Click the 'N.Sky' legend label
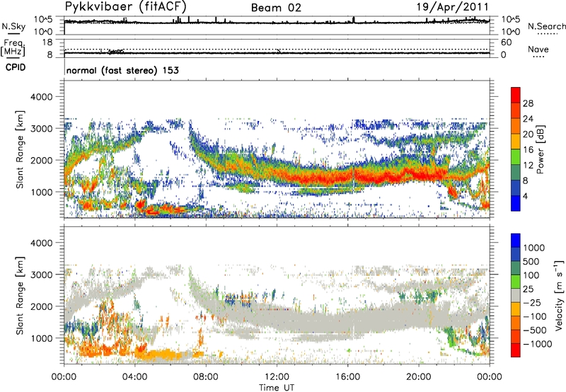The height and width of the screenshot is (392, 566). point(13,26)
